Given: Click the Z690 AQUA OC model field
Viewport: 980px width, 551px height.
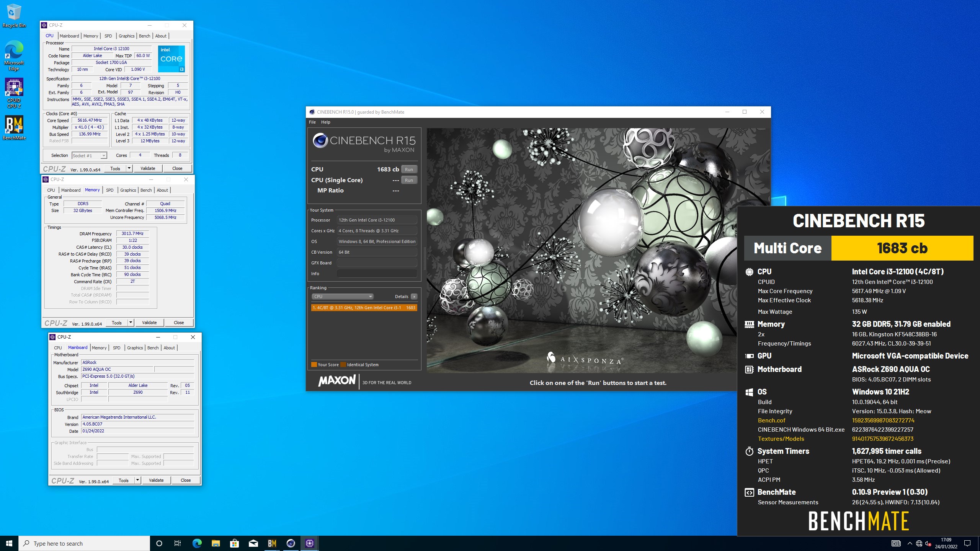Looking at the screenshot, I should (117, 369).
